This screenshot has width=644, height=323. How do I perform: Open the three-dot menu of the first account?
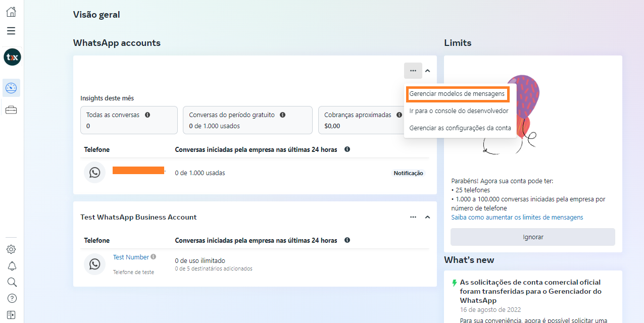coord(413,71)
